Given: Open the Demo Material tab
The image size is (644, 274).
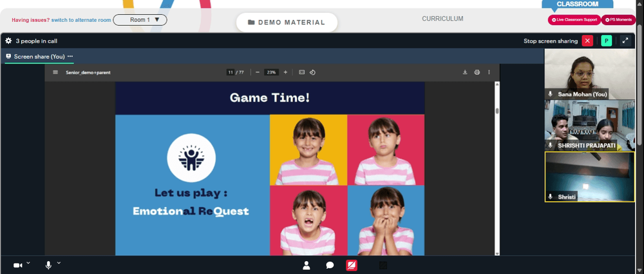Looking at the screenshot, I should [287, 23].
